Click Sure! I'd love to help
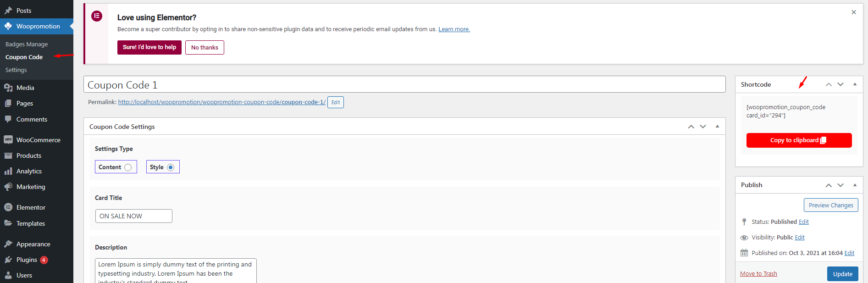Viewport: 868px width, 283px height. tap(149, 47)
